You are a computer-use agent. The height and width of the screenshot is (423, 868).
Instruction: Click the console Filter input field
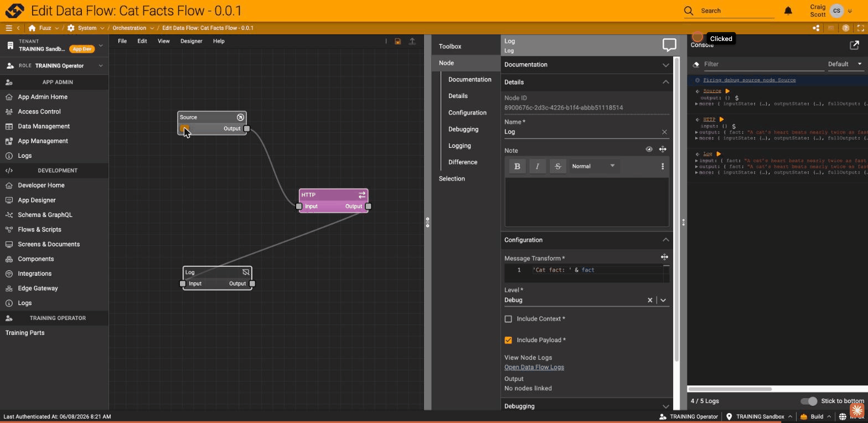(763, 64)
